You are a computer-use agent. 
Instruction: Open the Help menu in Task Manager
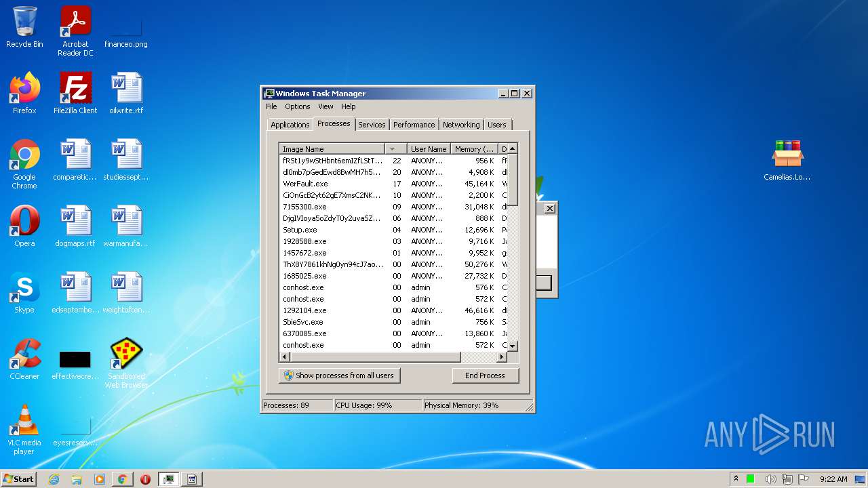point(348,106)
